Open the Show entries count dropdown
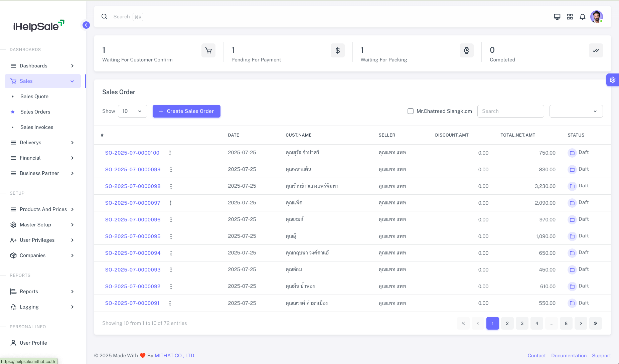 point(132,111)
